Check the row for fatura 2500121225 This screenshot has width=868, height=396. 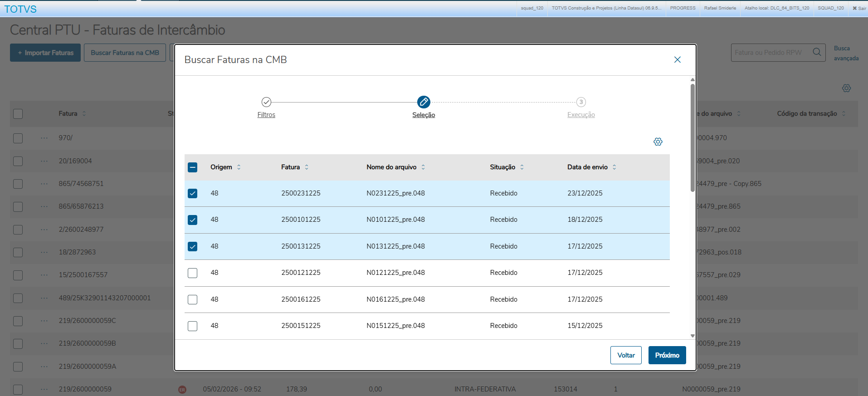pyautogui.click(x=193, y=273)
